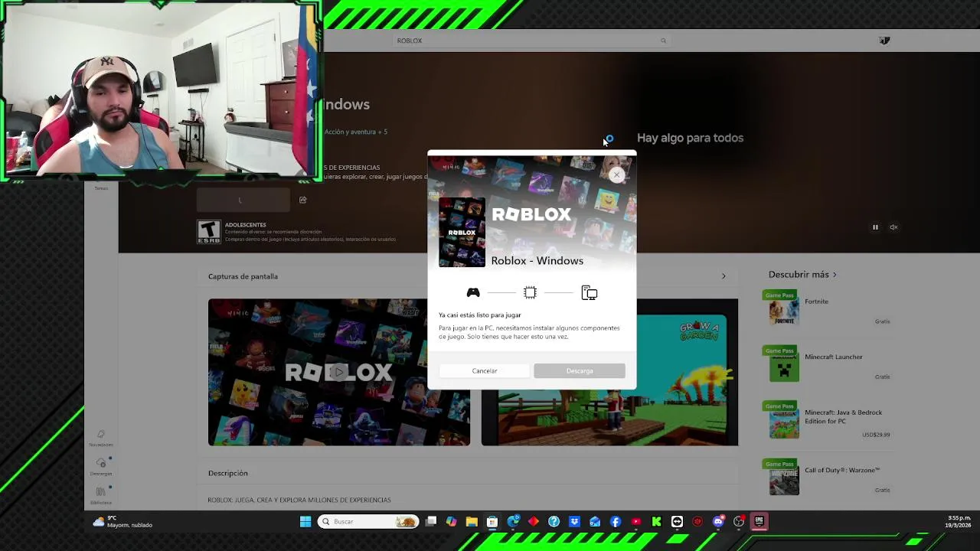Click the search magnifier icon in Store
This screenshot has width=980, height=551.
pos(663,41)
